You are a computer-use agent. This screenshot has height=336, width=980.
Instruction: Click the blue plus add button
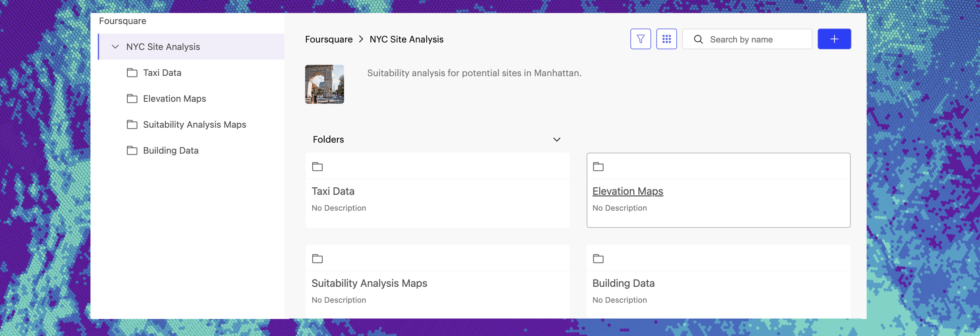click(x=834, y=39)
